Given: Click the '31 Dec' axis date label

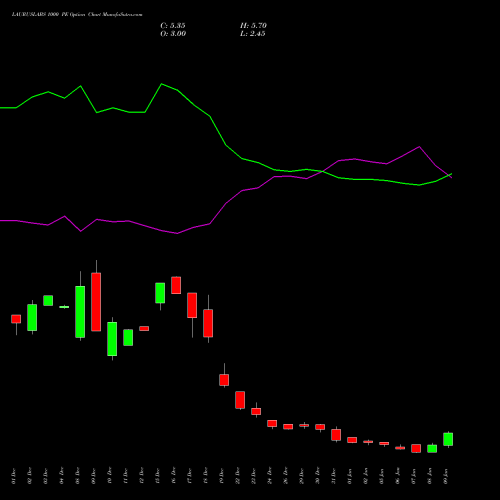Looking at the screenshot, I should (334, 476).
